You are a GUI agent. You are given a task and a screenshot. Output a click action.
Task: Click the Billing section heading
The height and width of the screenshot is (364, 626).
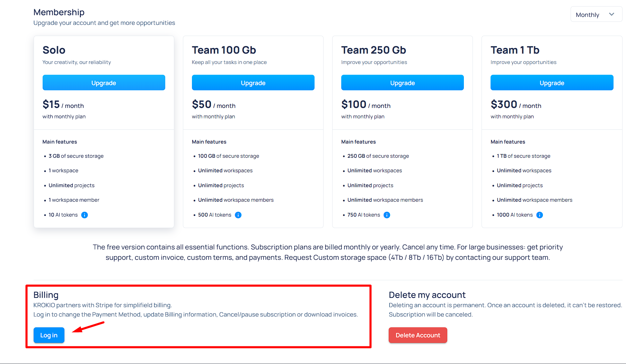(x=46, y=295)
